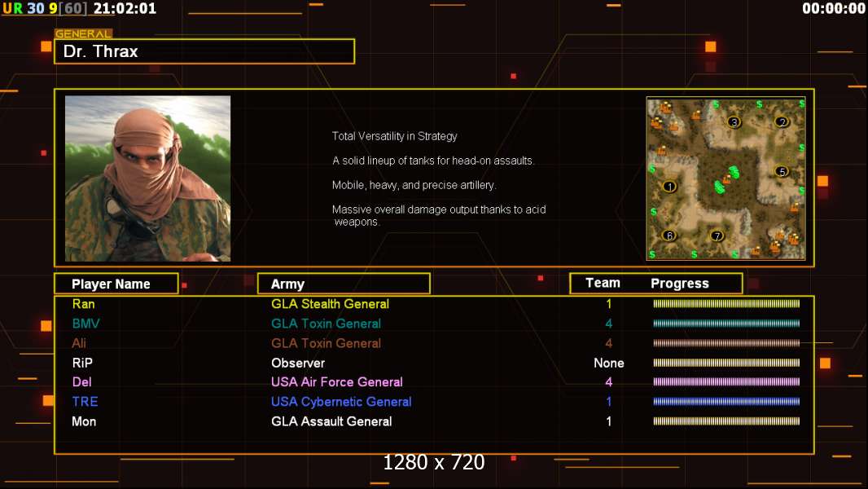Image resolution: width=868 pixels, height=489 pixels.
Task: Click the UR 30 9[60] overlay stats
Action: tap(45, 8)
